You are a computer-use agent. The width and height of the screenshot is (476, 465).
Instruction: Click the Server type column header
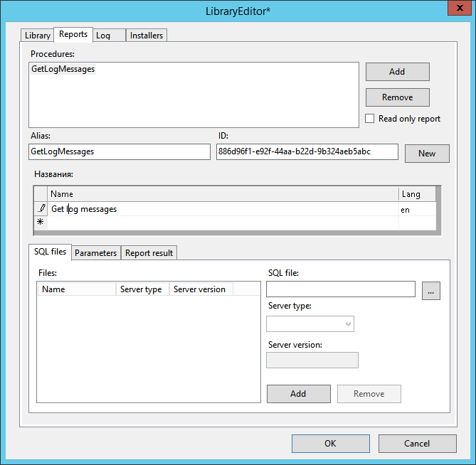tap(141, 289)
